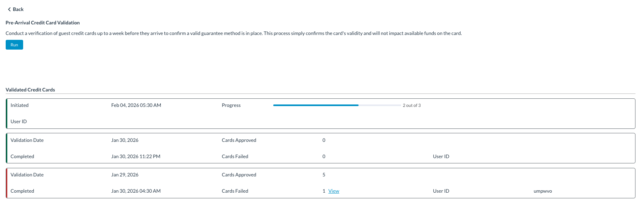The image size is (644, 213).
Task: Select the user ID umpwvo
Action: tap(542, 191)
